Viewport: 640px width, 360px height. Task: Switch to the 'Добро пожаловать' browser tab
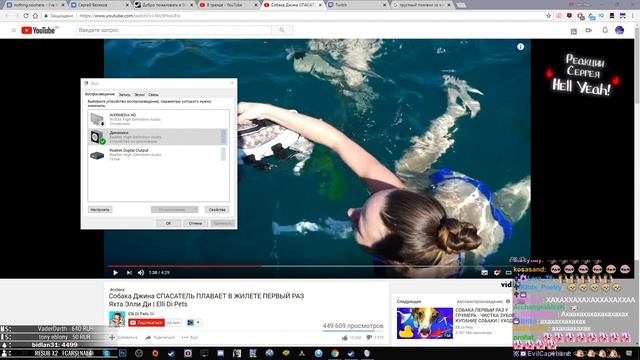click(x=163, y=5)
